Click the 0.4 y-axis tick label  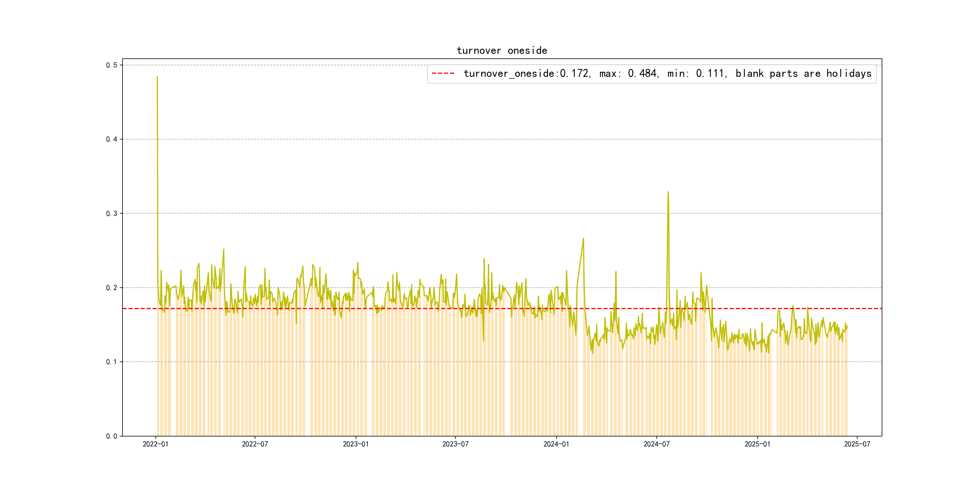tap(112, 139)
